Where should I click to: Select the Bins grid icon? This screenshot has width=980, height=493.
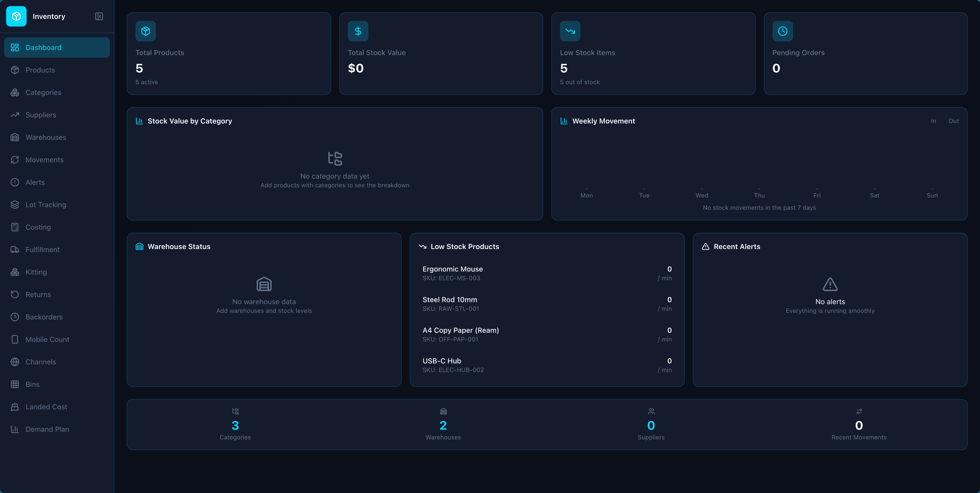15,384
